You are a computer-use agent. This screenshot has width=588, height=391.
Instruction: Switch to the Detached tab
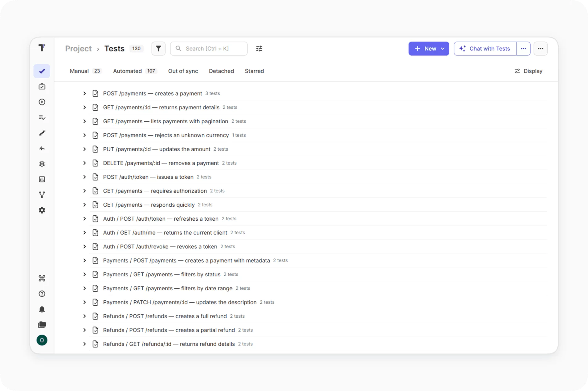tap(221, 71)
